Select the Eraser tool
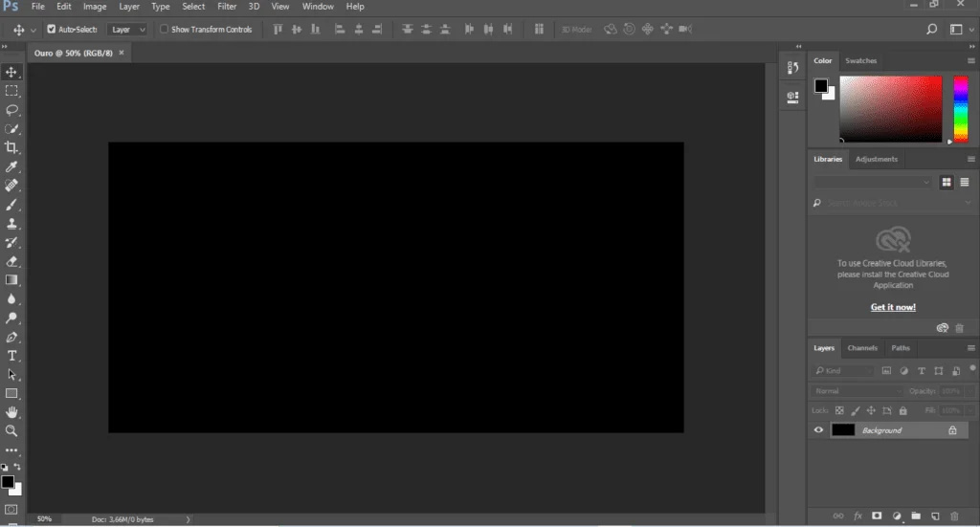The image size is (980, 527). (11, 262)
